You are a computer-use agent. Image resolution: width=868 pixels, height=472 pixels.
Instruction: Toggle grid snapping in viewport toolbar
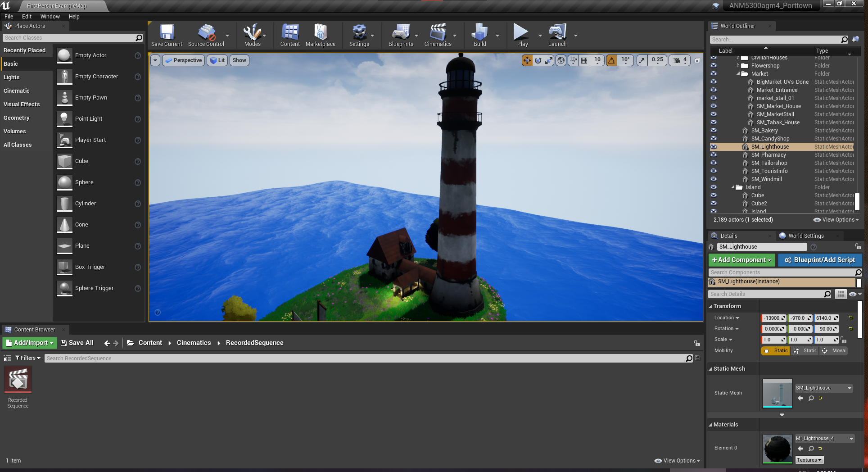[x=584, y=60]
